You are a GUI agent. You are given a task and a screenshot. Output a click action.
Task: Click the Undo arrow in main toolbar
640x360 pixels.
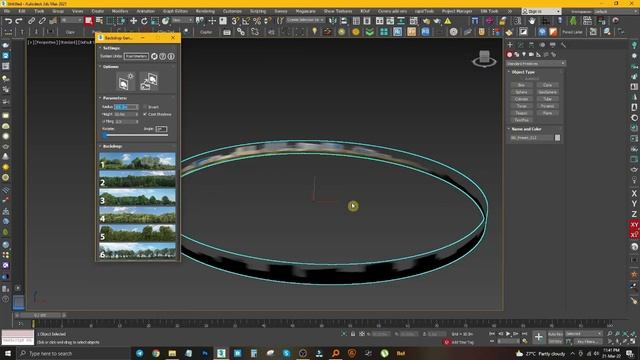[x=8, y=21]
